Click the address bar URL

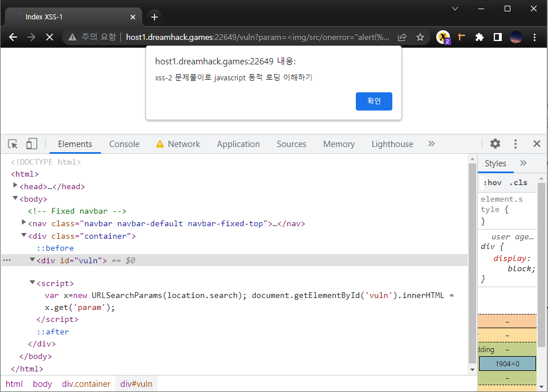[258, 37]
